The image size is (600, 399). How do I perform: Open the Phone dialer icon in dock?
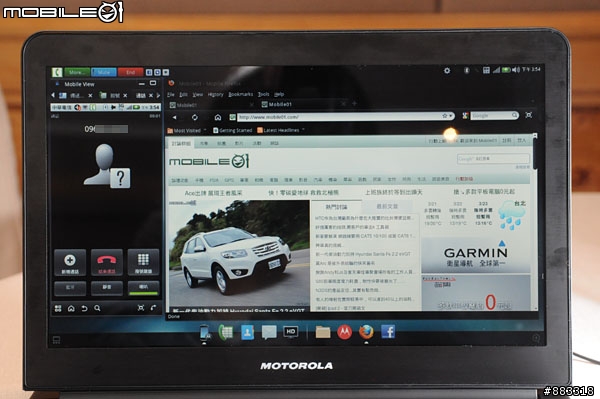(225, 332)
